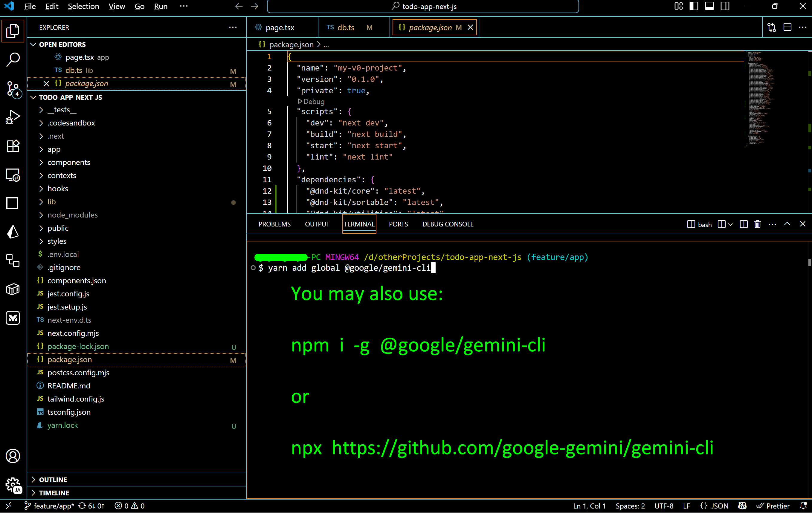Open the Run menu
The width and height of the screenshot is (812, 513).
(x=161, y=6)
